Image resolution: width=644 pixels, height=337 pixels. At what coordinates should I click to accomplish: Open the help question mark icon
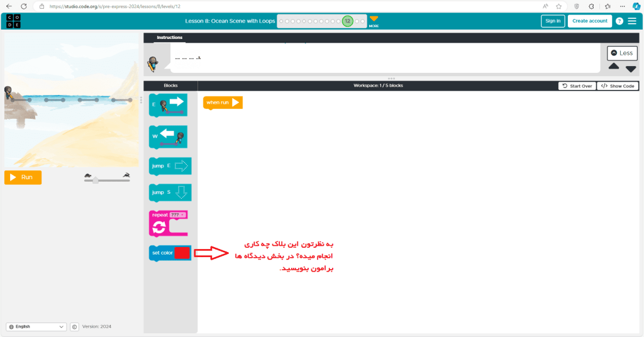tap(619, 21)
